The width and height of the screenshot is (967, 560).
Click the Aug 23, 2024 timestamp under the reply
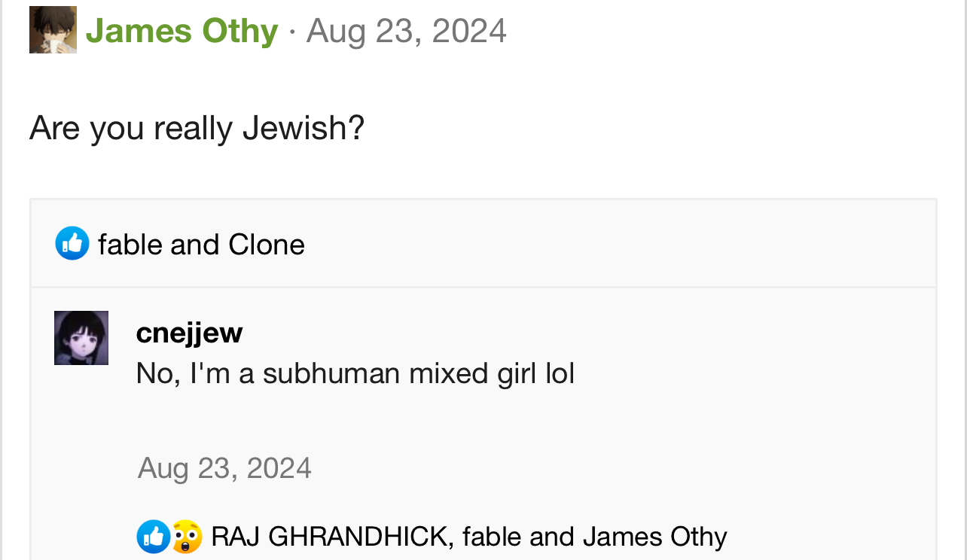pyautogui.click(x=224, y=468)
